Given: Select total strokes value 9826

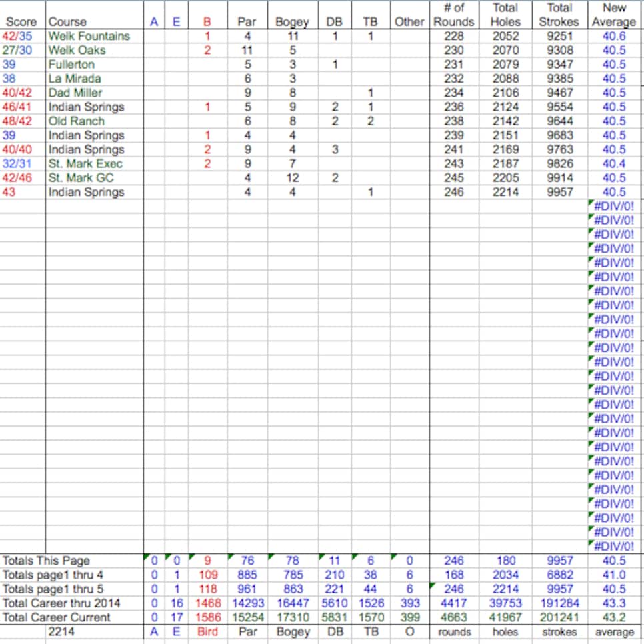Looking at the screenshot, I should click(x=560, y=163).
